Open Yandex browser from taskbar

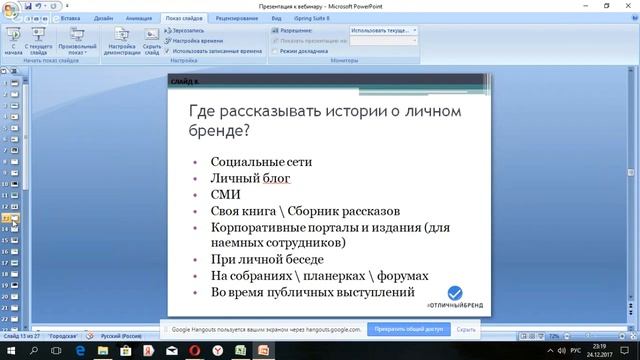(218, 351)
